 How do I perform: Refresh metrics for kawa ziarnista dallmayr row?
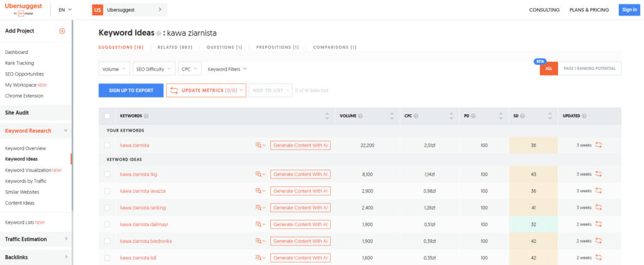tap(599, 224)
